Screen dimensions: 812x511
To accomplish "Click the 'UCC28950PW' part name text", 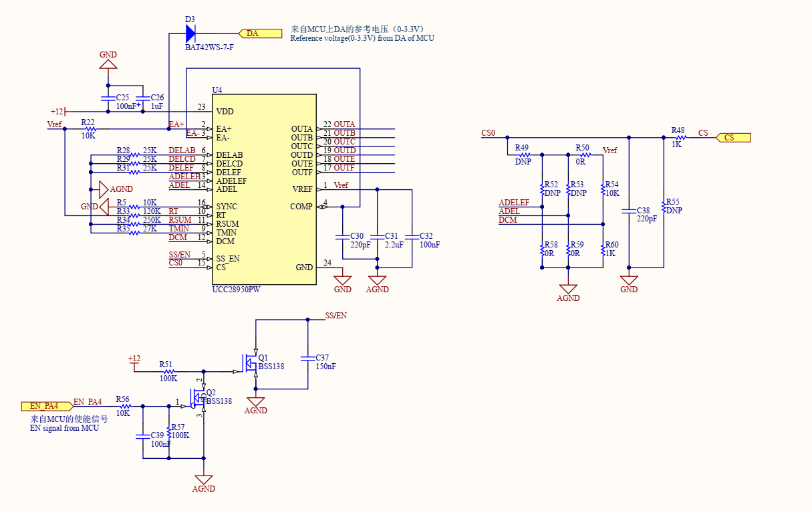I will 237,290.
